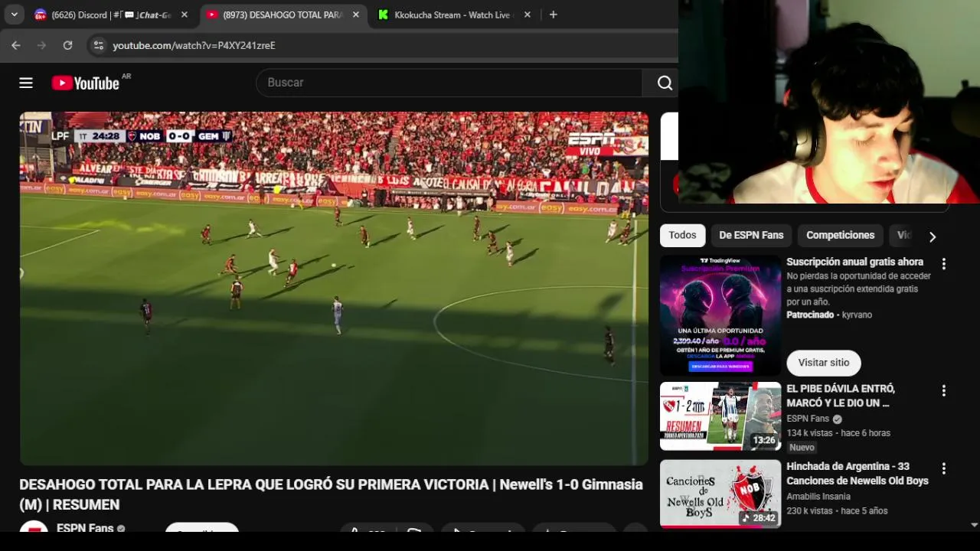Open Hinchada de Argentina - 33 Canciones title
Viewport: 980px width, 551px height.
857,474
